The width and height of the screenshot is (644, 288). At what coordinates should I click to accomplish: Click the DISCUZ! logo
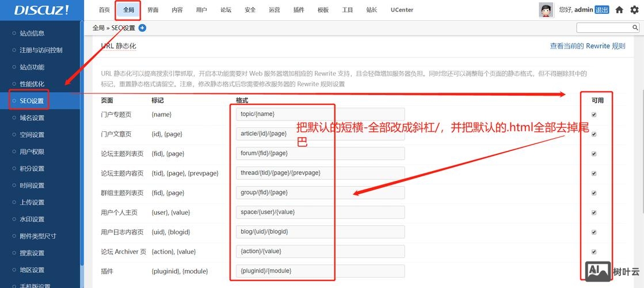[41, 10]
